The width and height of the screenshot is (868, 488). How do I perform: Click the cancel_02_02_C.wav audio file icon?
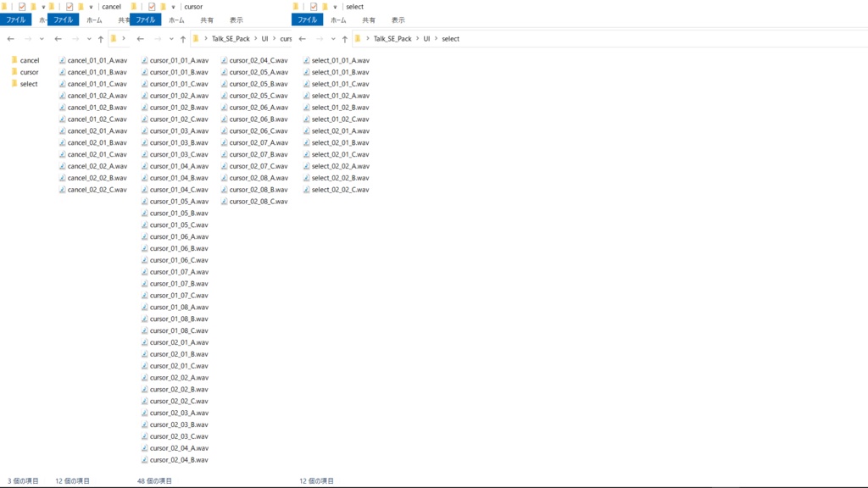point(62,190)
